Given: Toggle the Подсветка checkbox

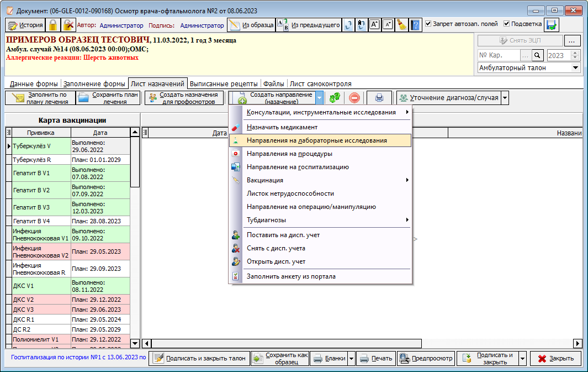Looking at the screenshot, I should [506, 24].
